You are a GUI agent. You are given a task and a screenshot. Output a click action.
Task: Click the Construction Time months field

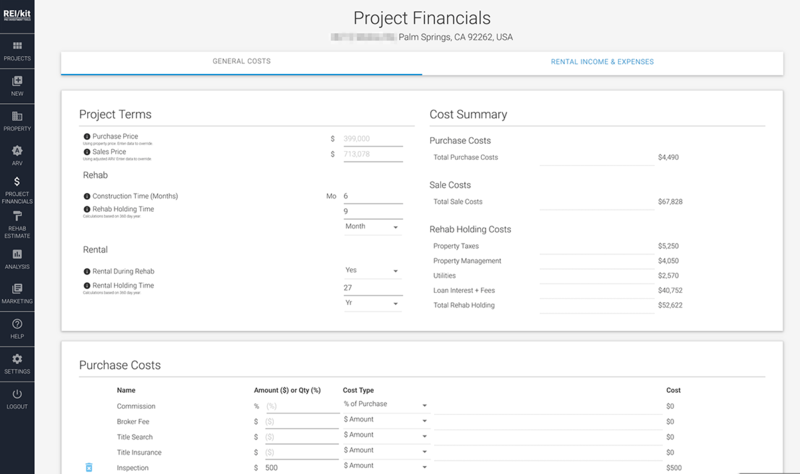371,196
